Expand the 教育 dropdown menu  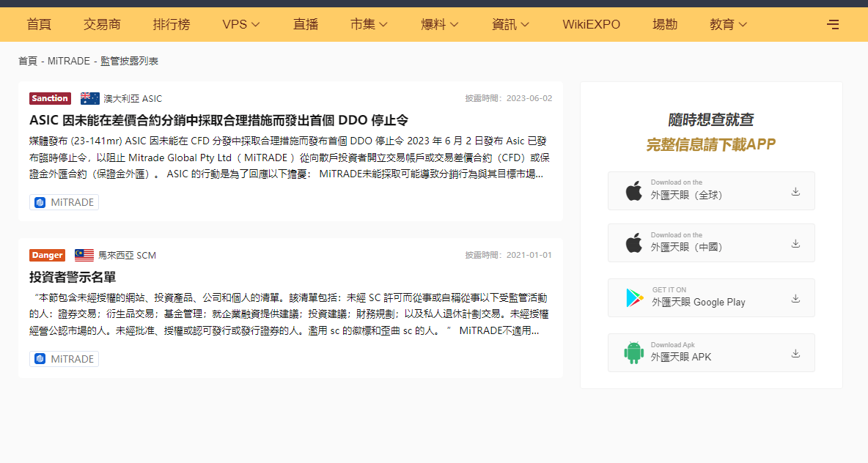click(729, 24)
